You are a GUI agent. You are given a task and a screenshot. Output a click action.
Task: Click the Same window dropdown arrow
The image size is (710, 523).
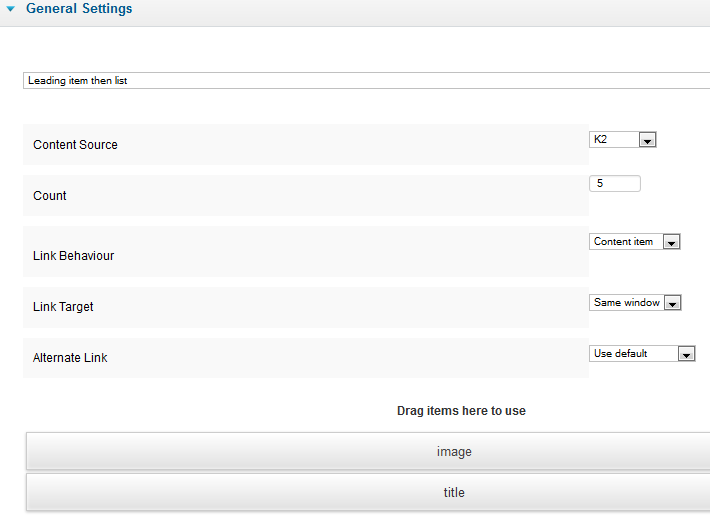pyautogui.click(x=672, y=303)
